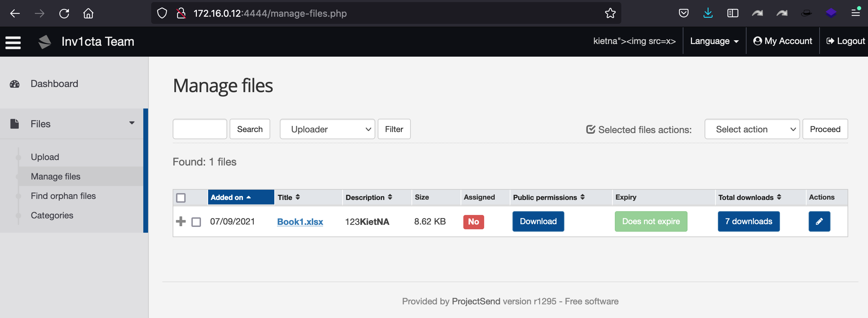Expand the Language menu

714,41
